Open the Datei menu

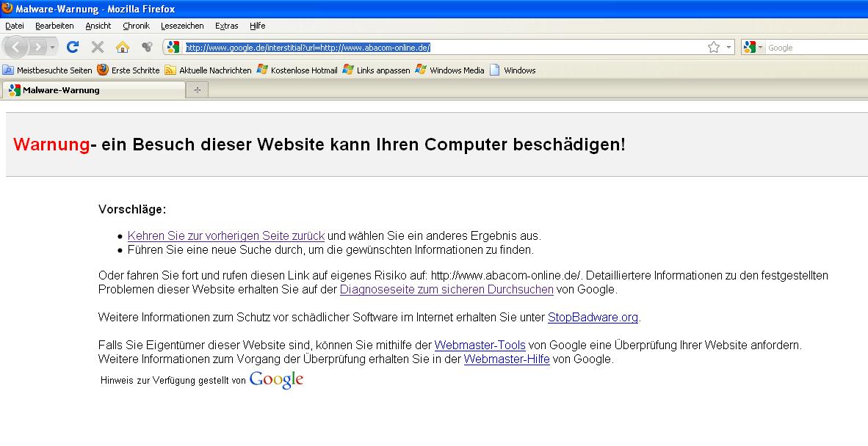[x=15, y=26]
